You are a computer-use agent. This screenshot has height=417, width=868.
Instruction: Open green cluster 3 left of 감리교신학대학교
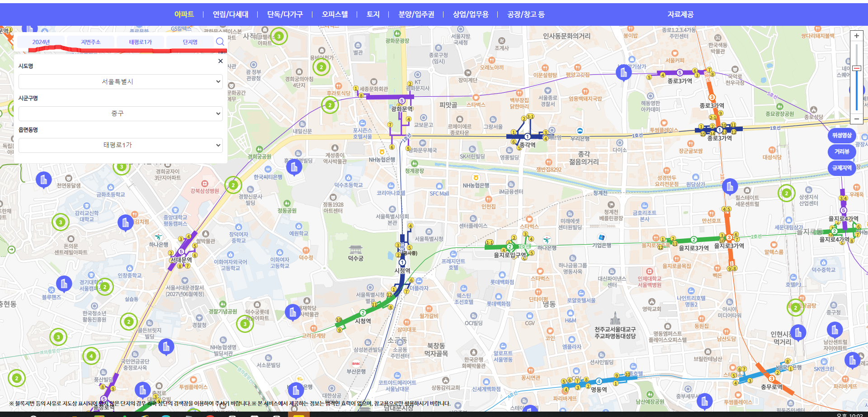pyautogui.click(x=60, y=222)
